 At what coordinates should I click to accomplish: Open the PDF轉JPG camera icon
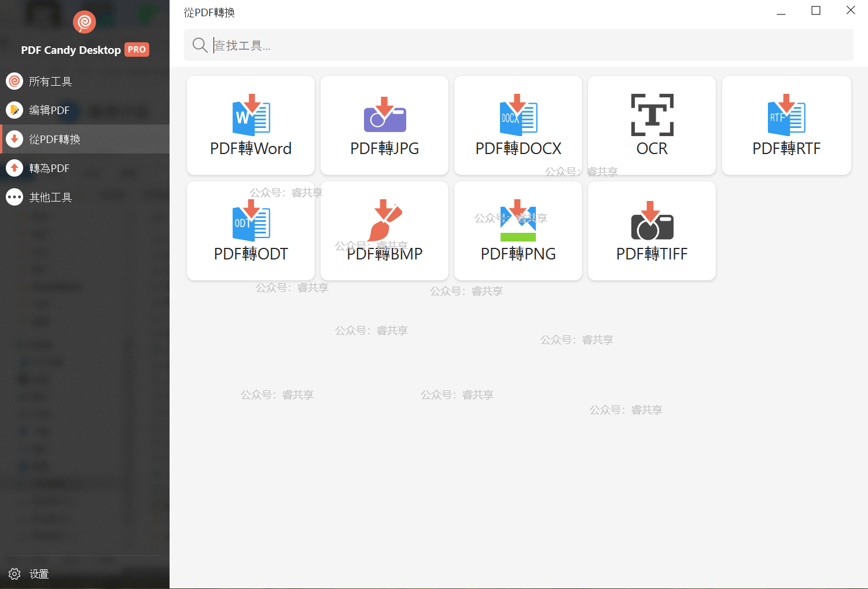tap(385, 114)
